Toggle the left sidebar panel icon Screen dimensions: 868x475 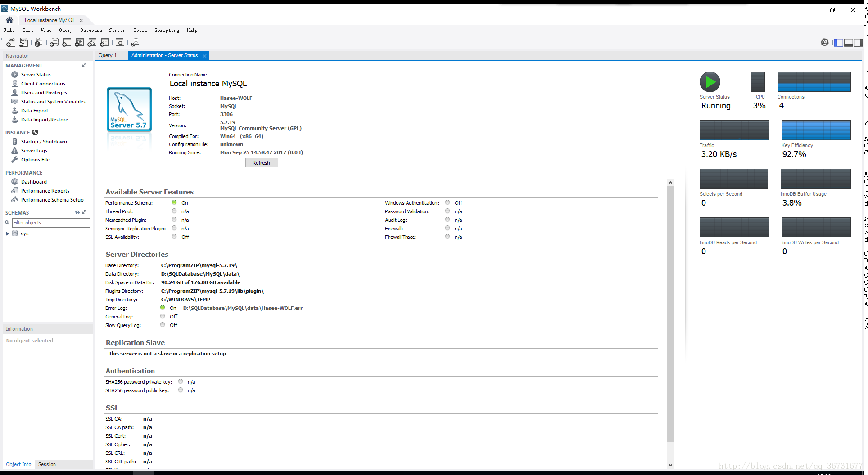(838, 42)
